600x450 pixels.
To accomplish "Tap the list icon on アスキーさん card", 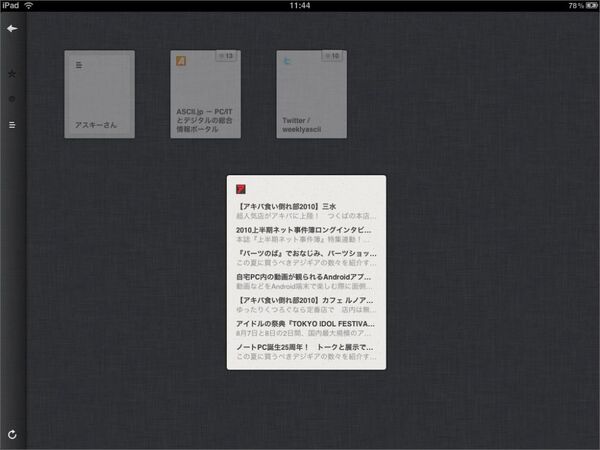I will [x=79, y=65].
